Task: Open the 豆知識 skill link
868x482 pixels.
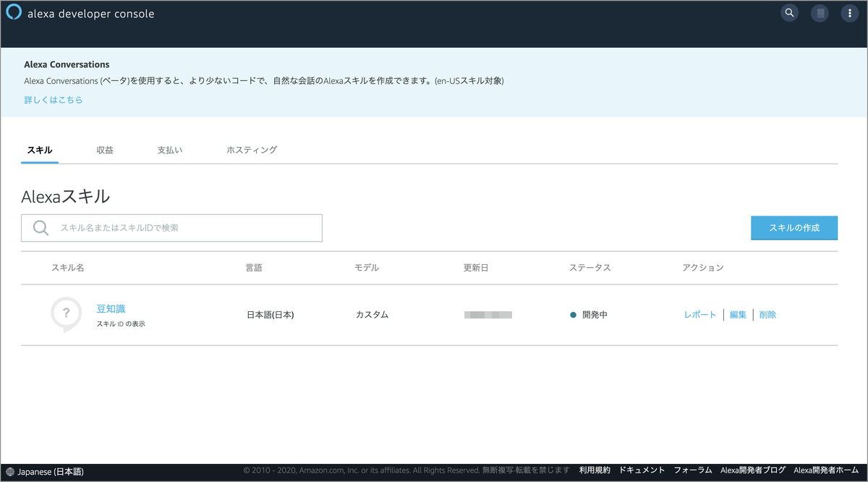Action: click(x=111, y=309)
